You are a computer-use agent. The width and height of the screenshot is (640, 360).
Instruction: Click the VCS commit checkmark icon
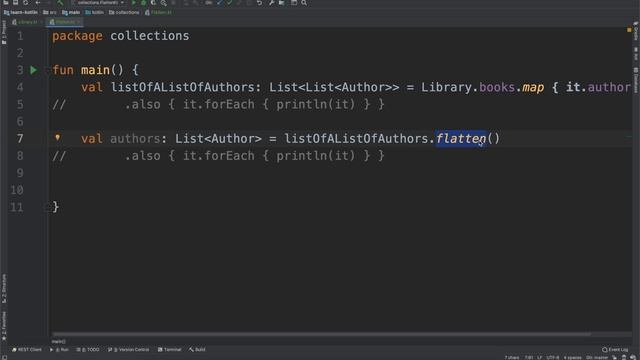(x=230, y=3)
